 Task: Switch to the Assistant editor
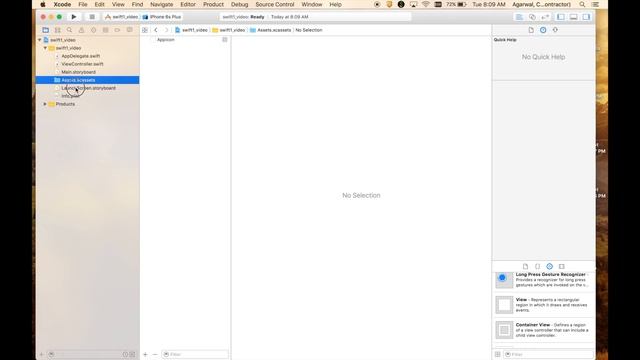pyautogui.click(x=532, y=17)
